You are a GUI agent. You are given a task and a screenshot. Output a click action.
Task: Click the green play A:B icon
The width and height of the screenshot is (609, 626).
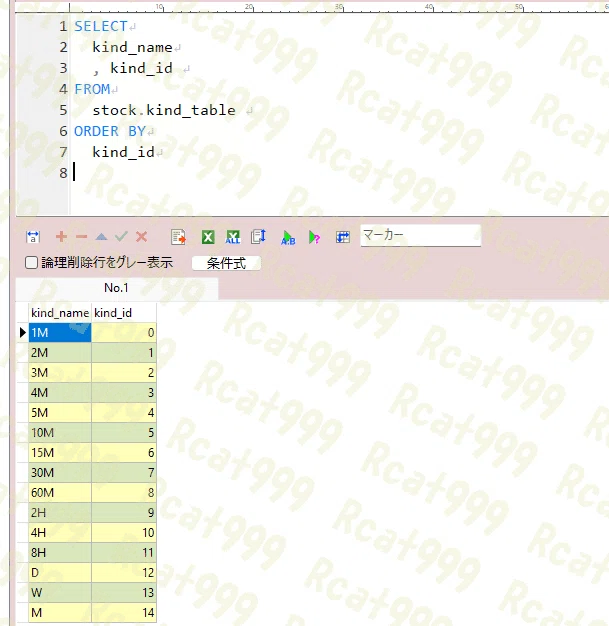(288, 237)
